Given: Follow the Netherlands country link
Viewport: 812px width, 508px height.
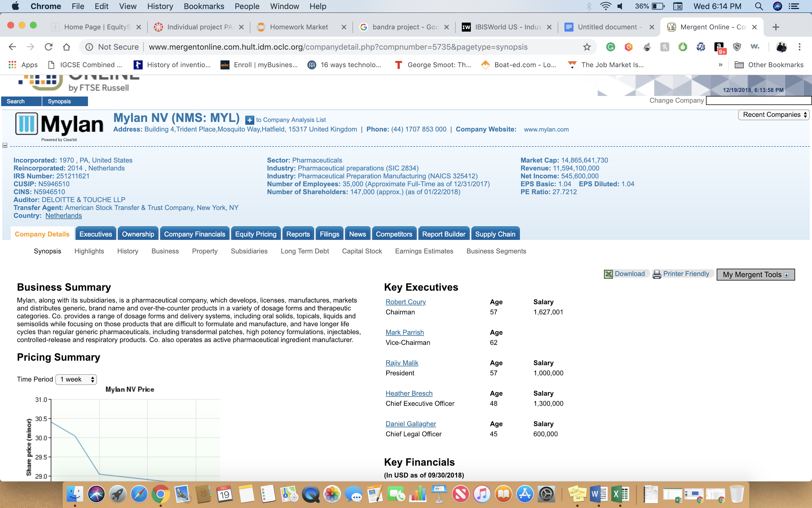Looking at the screenshot, I should pos(63,216).
